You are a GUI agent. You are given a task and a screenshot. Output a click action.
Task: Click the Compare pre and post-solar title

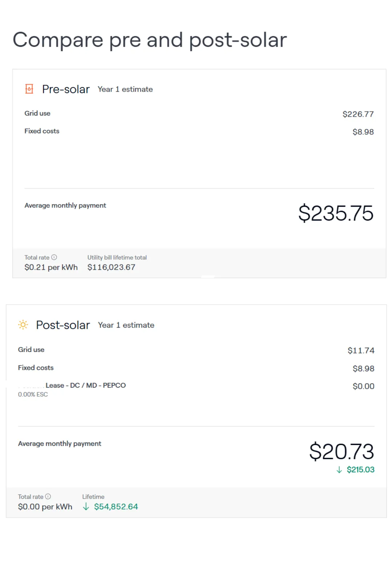pyautogui.click(x=150, y=40)
